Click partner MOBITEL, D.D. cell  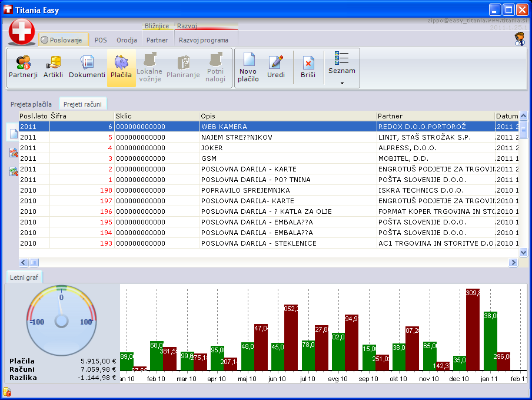(x=435, y=158)
